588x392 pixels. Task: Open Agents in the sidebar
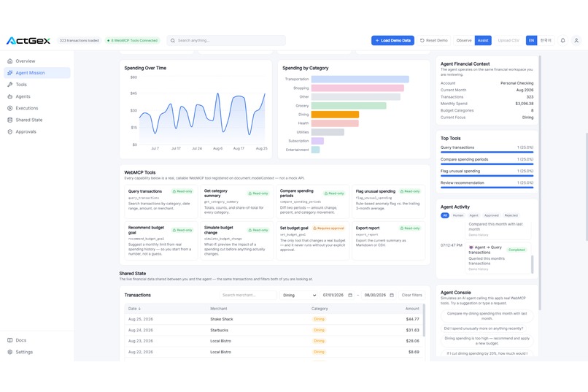(37, 96)
